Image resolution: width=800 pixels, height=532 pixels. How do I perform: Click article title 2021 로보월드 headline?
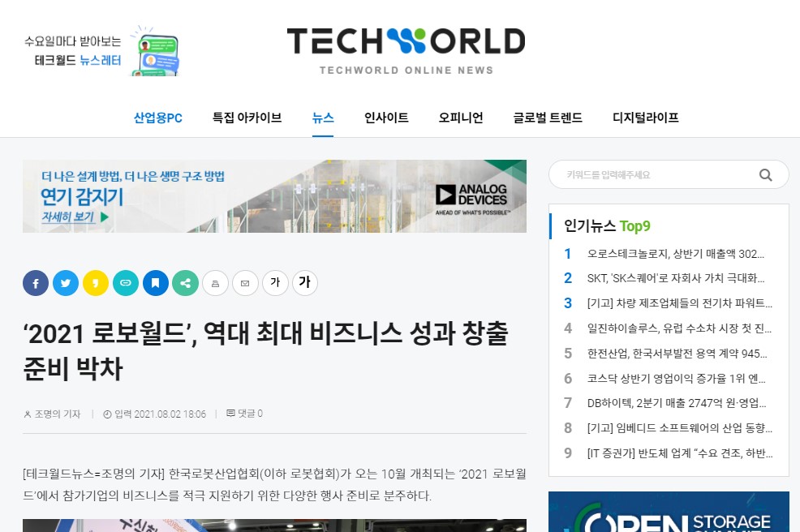coord(266,351)
